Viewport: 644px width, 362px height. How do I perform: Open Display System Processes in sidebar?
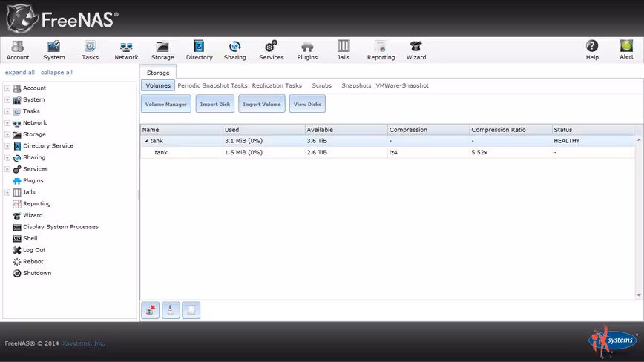pos(60,226)
